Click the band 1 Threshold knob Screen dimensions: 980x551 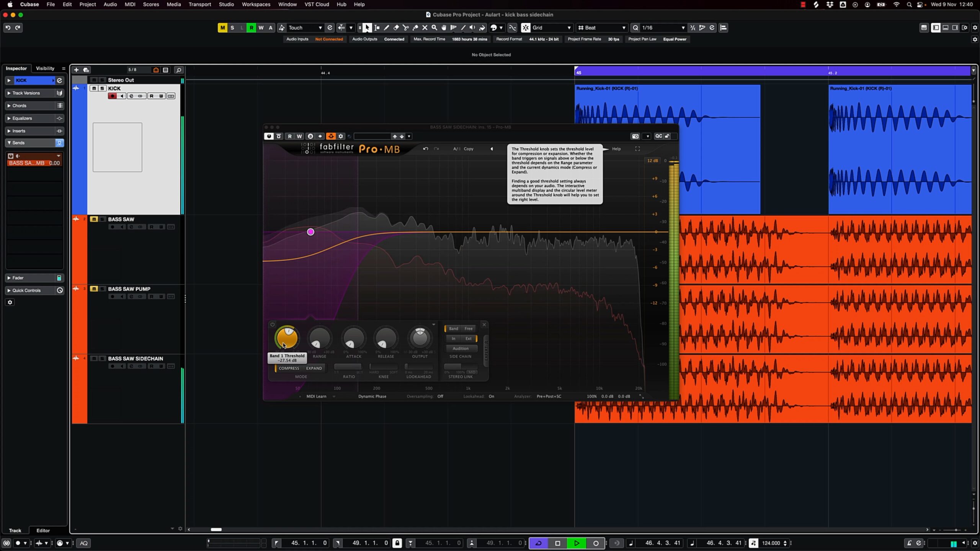pos(286,337)
